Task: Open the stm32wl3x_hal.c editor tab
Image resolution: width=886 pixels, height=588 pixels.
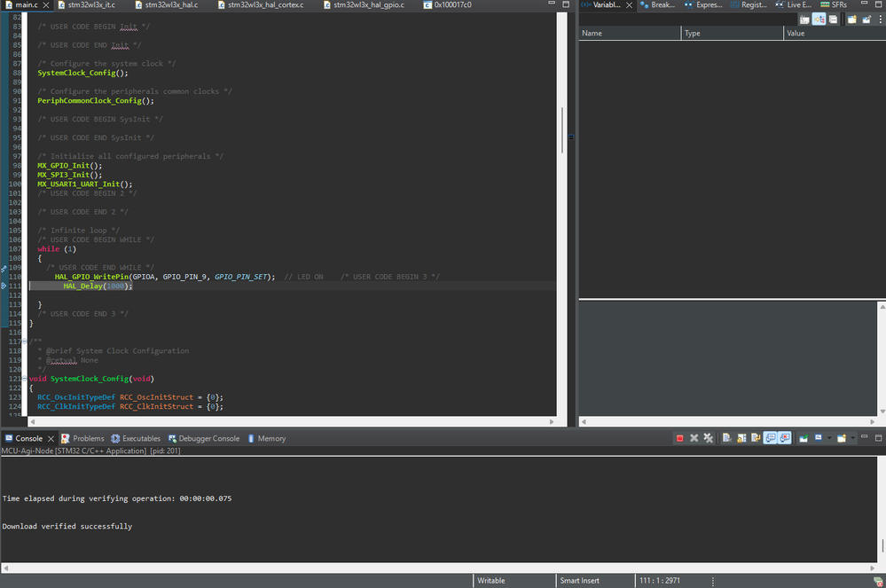Action: coord(167,4)
